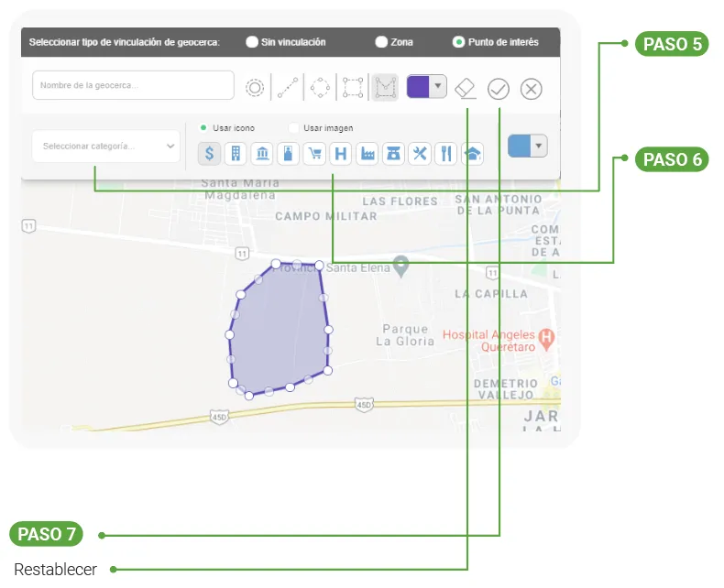Image resolution: width=724 pixels, height=588 pixels.
Task: Expand the blue icon color arrow
Action: coord(538,146)
